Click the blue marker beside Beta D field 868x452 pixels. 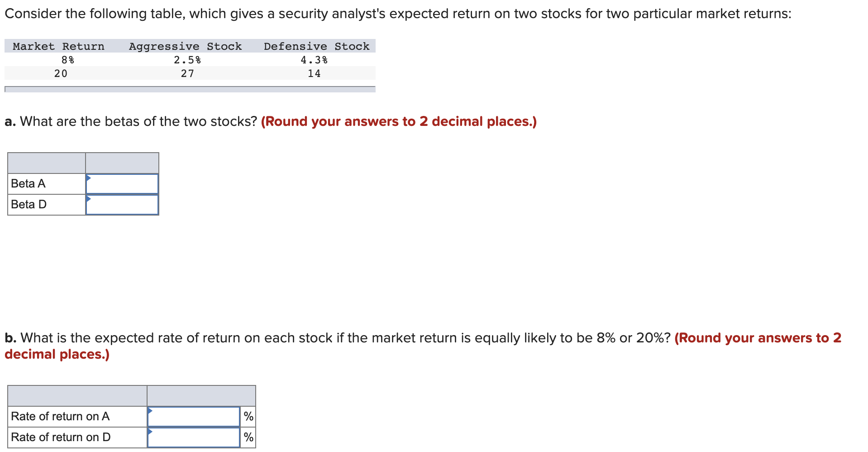[x=89, y=198]
